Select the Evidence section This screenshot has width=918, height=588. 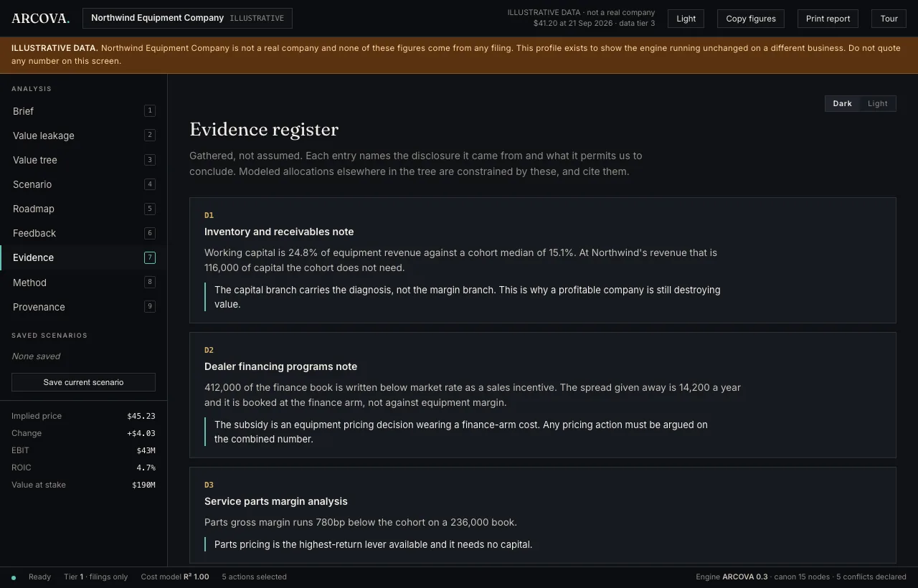pos(83,257)
